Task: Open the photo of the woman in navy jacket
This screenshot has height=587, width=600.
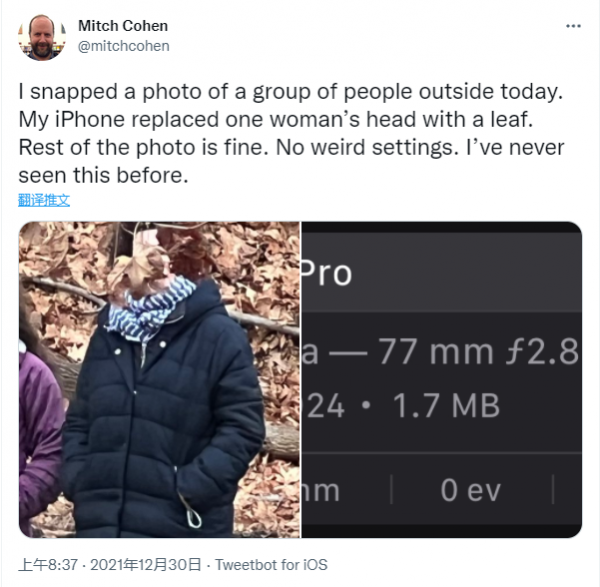Action: pyautogui.click(x=159, y=379)
